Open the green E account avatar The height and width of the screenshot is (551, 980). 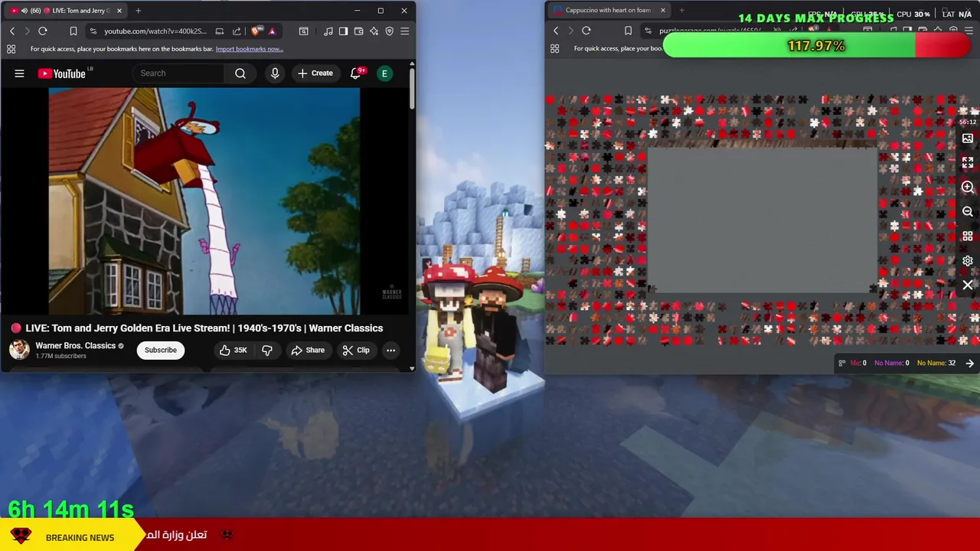pyautogui.click(x=384, y=73)
